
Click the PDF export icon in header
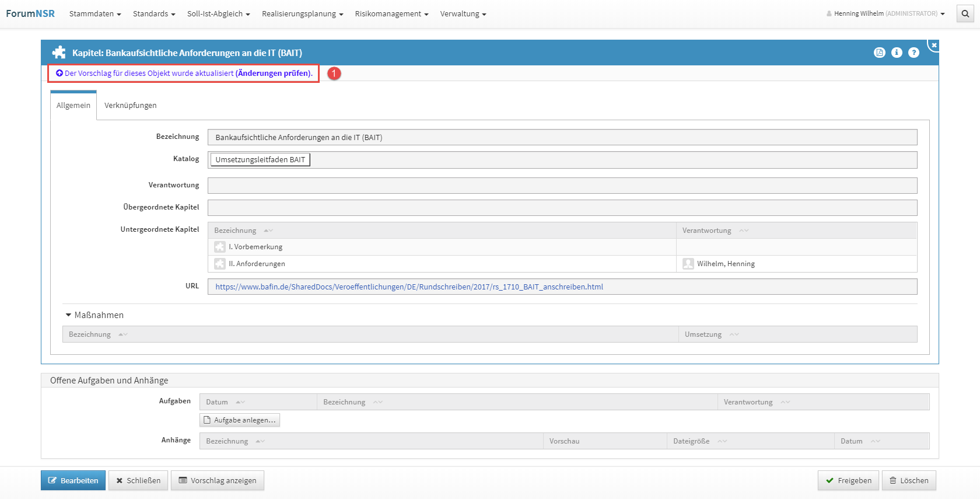(x=880, y=53)
